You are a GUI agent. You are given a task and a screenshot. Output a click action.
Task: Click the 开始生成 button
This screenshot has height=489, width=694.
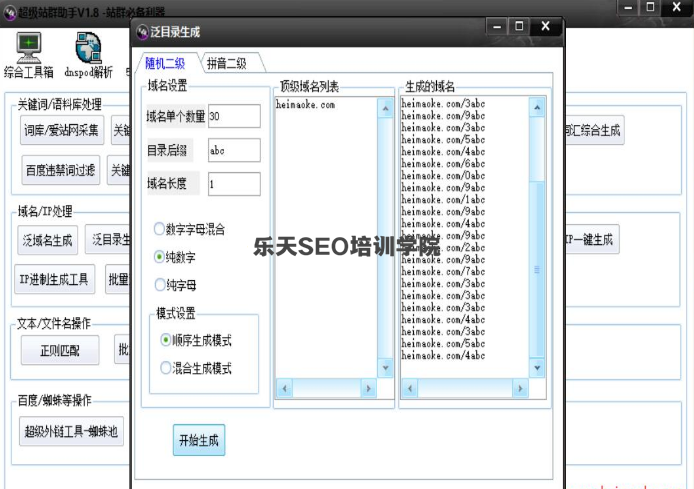[199, 440]
